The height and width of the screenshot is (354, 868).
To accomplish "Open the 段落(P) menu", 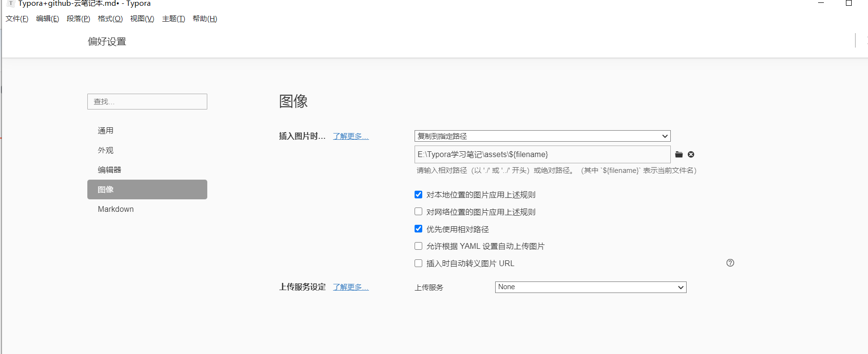I will (78, 19).
